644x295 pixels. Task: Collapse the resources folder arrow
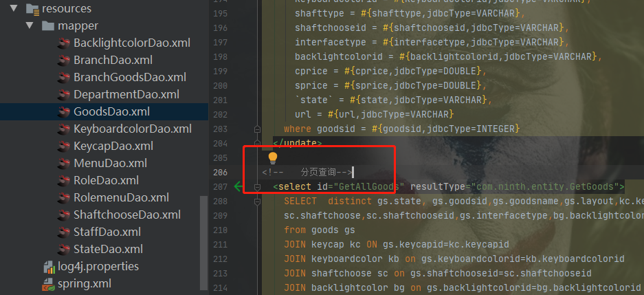pyautogui.click(x=13, y=8)
